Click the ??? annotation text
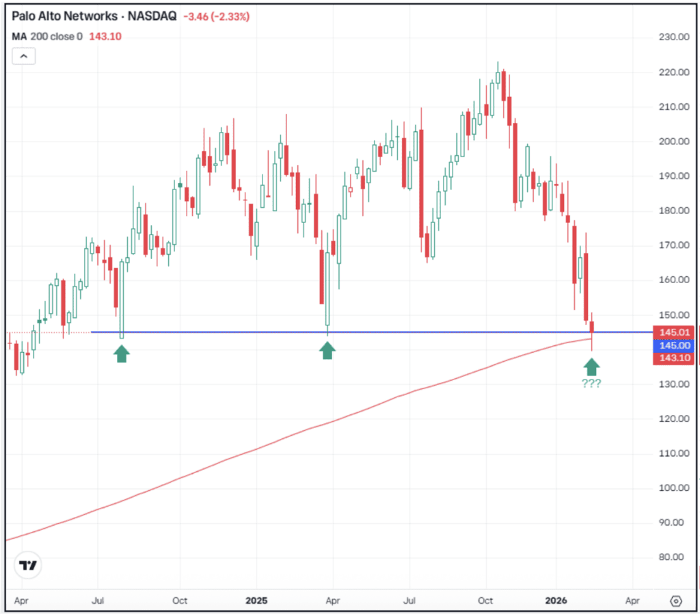 pyautogui.click(x=591, y=384)
